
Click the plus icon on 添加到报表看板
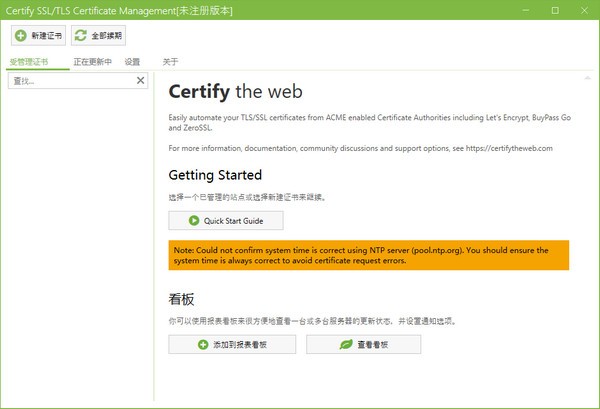tap(203, 345)
